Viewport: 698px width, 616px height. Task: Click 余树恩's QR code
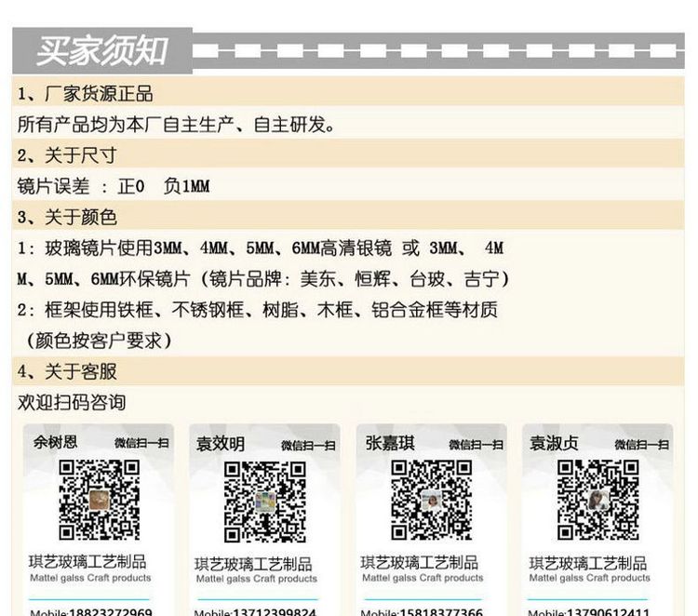[x=100, y=500]
